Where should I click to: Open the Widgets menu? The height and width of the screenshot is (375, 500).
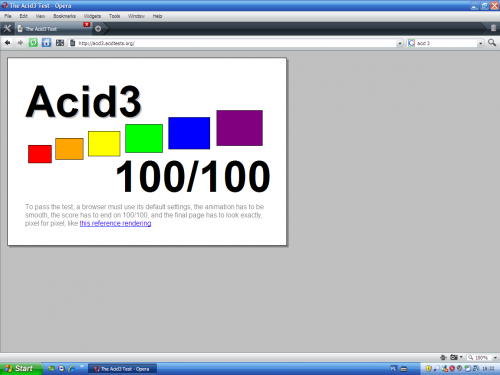[92, 16]
